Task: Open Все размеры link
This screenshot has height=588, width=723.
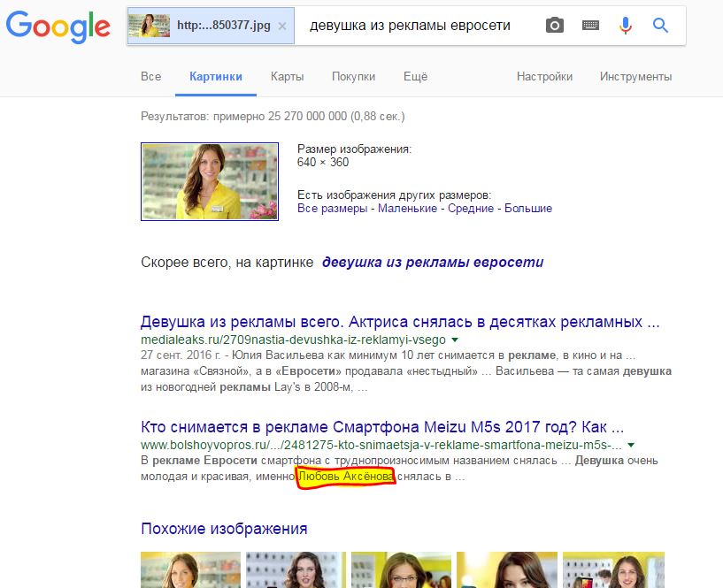Action: pyautogui.click(x=332, y=209)
